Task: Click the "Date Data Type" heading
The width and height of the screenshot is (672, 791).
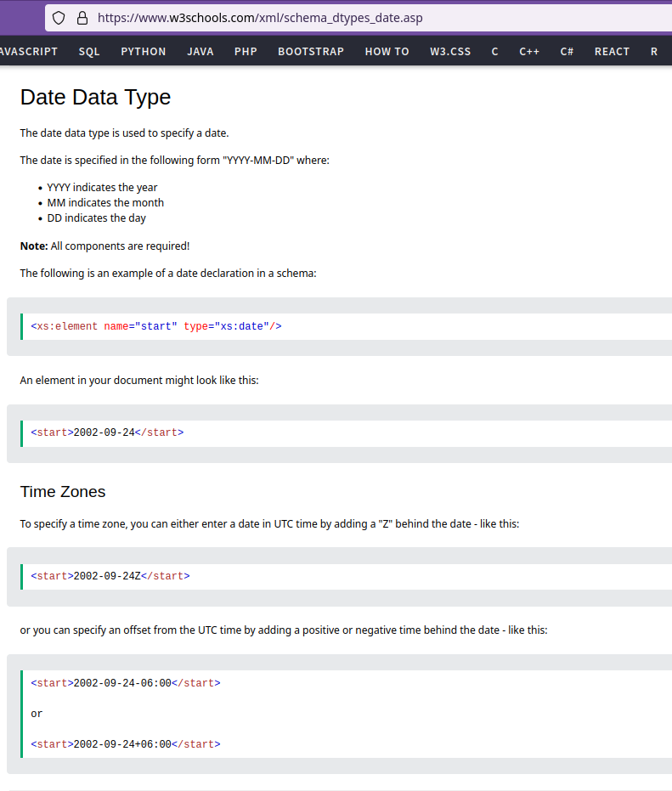Action: click(x=95, y=97)
